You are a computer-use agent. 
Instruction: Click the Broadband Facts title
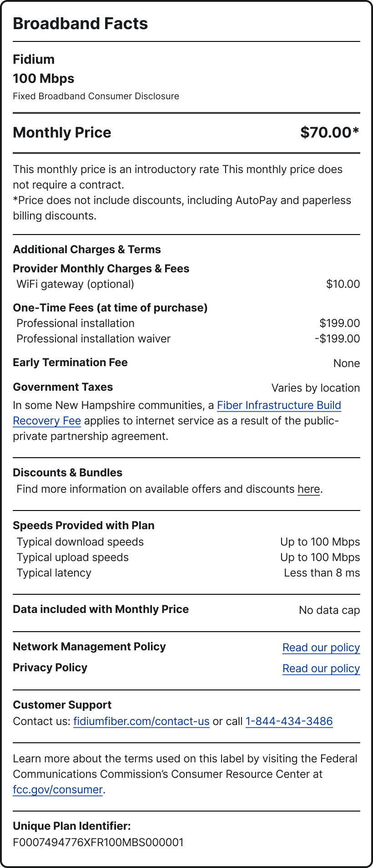(x=81, y=24)
